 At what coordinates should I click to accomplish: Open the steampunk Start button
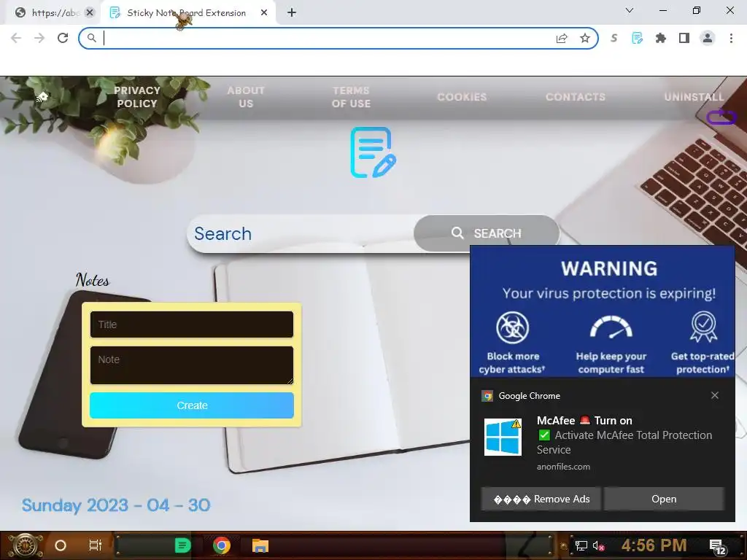coord(26,545)
